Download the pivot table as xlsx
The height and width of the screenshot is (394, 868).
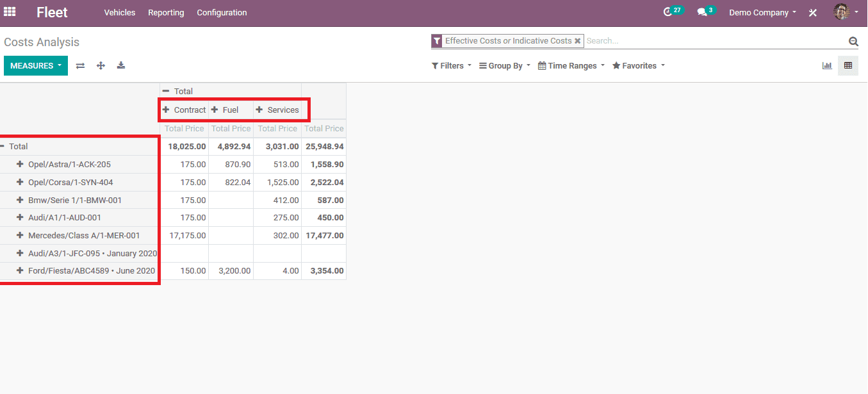coord(121,66)
